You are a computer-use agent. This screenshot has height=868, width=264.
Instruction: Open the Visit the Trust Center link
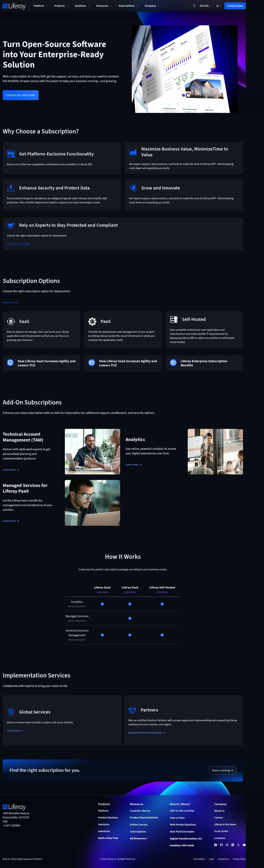tap(19, 244)
